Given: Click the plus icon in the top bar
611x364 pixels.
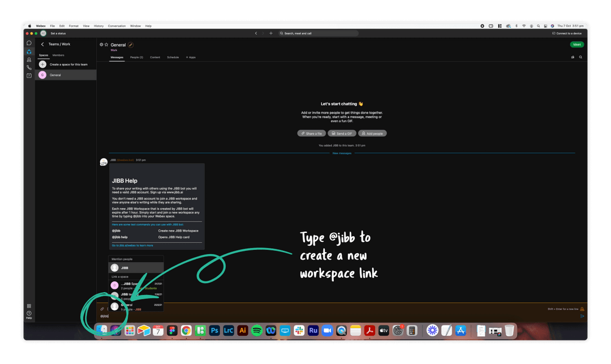Looking at the screenshot, I should pyautogui.click(x=271, y=33).
